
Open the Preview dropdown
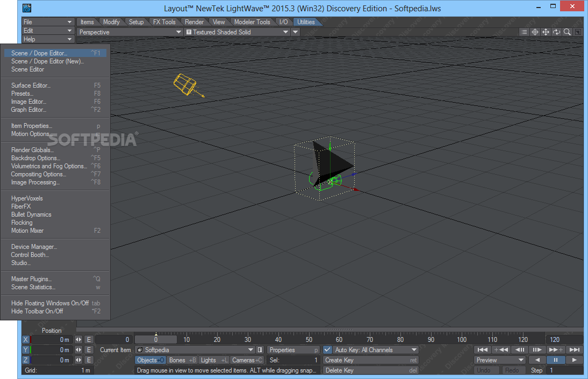tap(500, 360)
